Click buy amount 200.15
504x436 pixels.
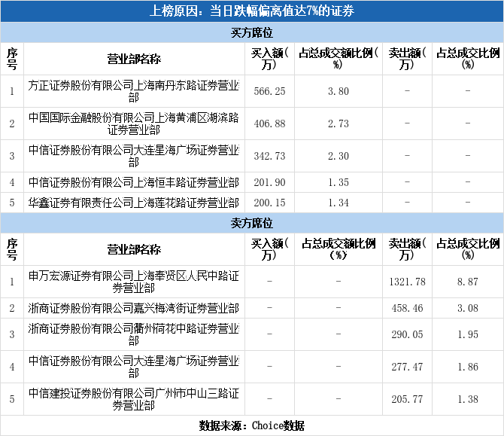(269, 203)
